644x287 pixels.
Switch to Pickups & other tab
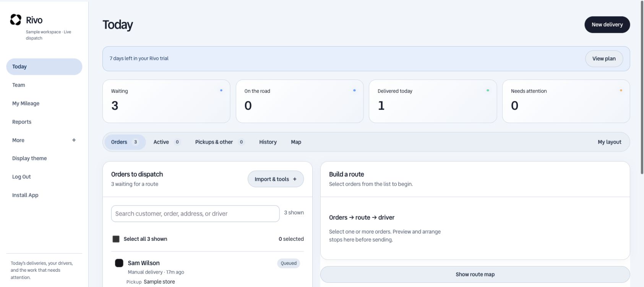220,142
